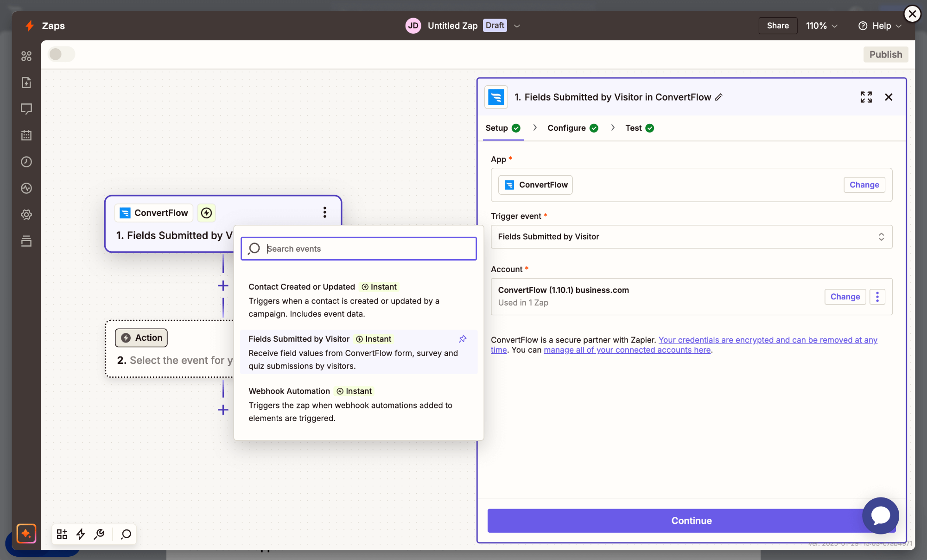The height and width of the screenshot is (560, 927).
Task: Open manage all connected accounts link
Action: (x=627, y=350)
